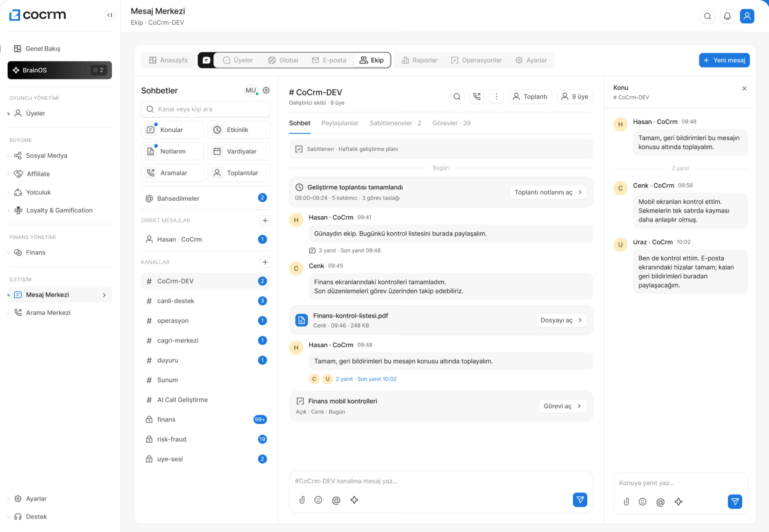Open the global search icon in the top bar
Image resolution: width=769 pixels, height=532 pixels.
click(707, 16)
